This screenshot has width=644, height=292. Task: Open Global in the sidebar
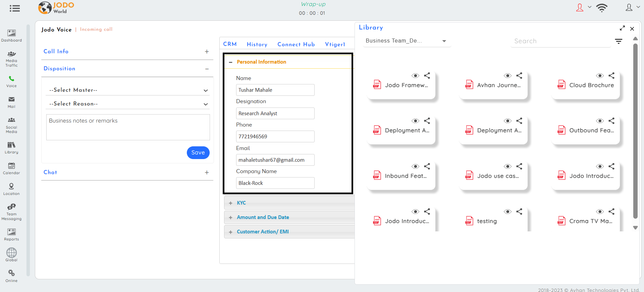(11, 254)
